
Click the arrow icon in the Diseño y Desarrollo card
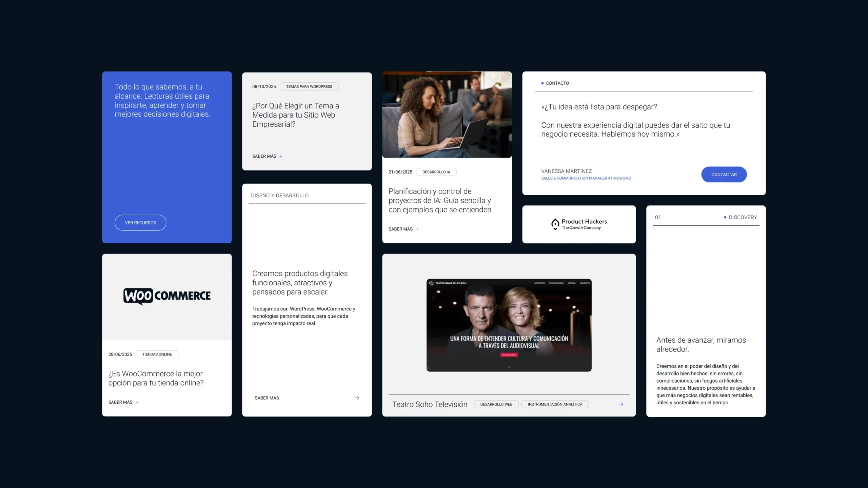[357, 398]
